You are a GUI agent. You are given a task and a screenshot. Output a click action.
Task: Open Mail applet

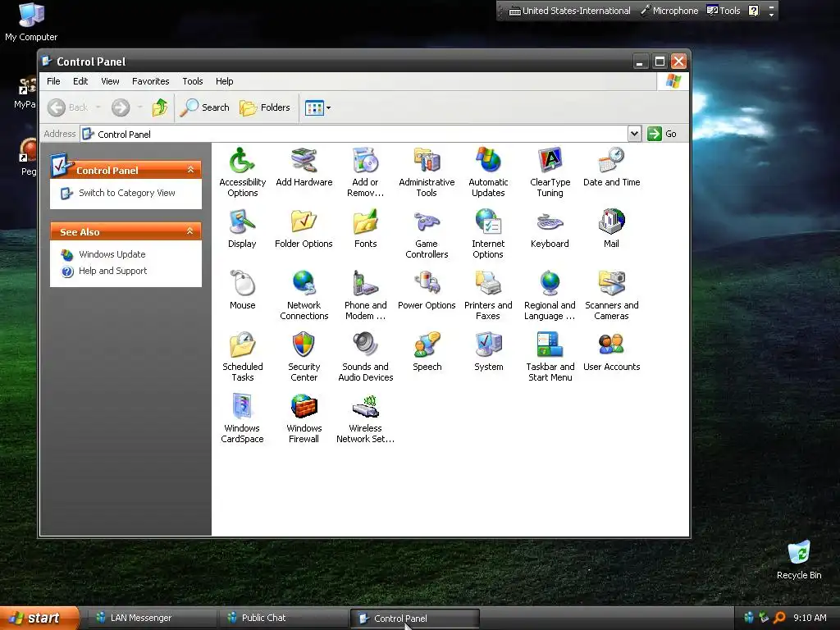611,228
